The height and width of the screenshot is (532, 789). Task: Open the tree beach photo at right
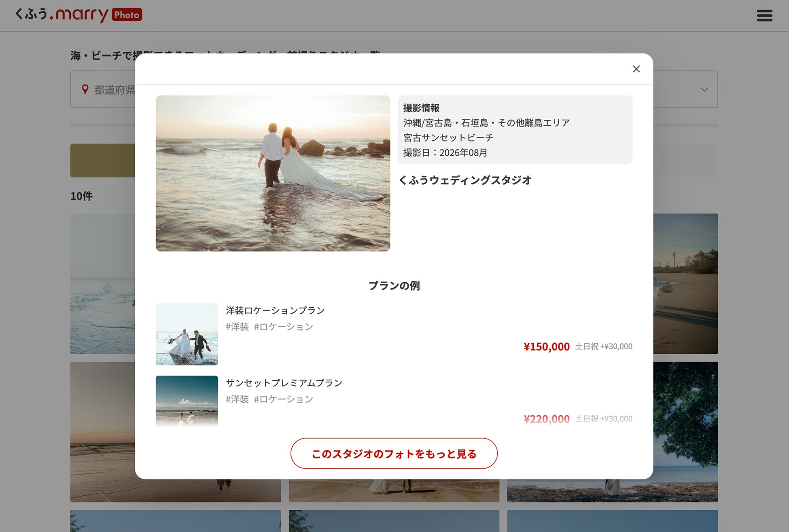pyautogui.click(x=685, y=432)
